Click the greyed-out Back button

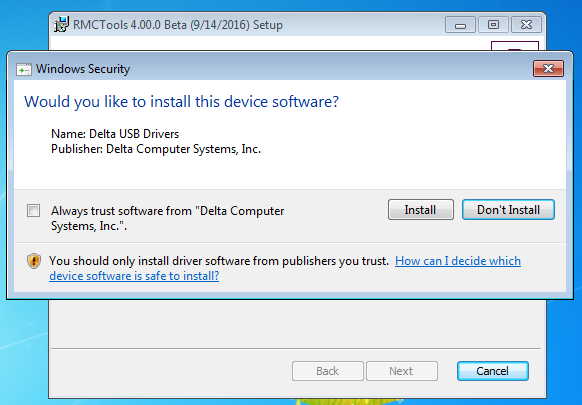[327, 371]
